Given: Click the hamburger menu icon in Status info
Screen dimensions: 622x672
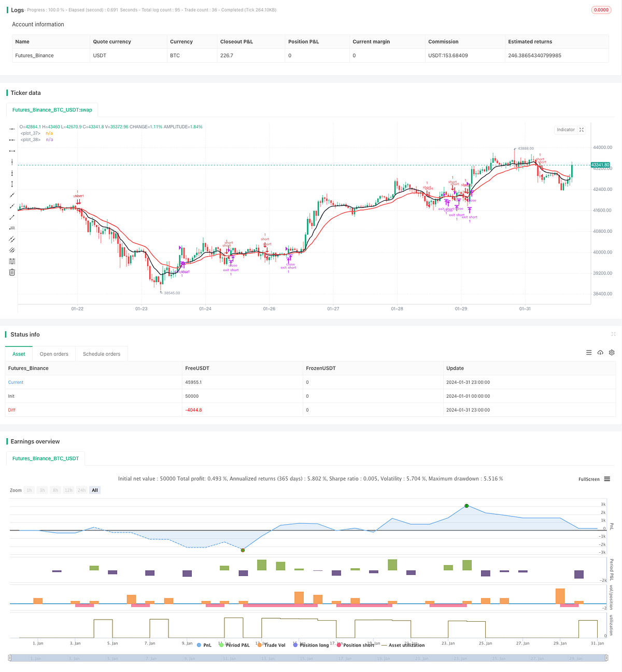Looking at the screenshot, I should pos(589,353).
